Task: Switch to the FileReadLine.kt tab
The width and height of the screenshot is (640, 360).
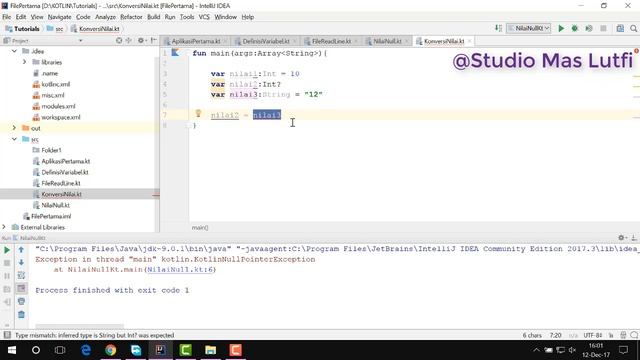Action: [331, 41]
